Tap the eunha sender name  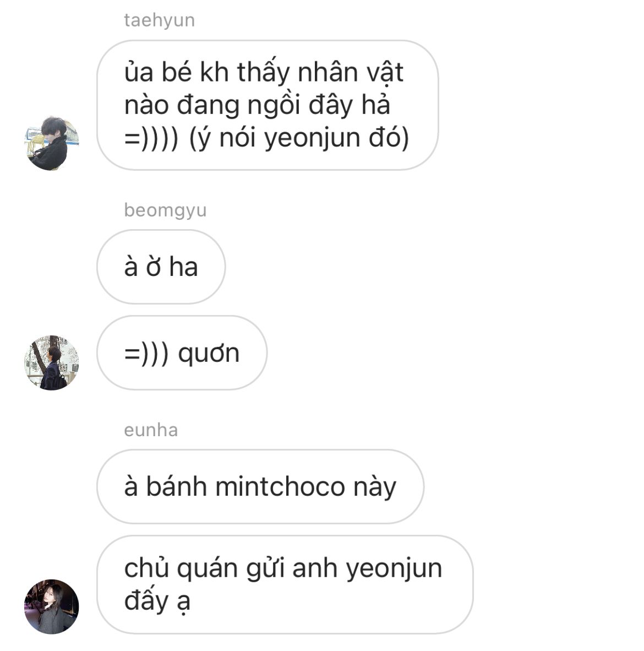[x=151, y=430]
